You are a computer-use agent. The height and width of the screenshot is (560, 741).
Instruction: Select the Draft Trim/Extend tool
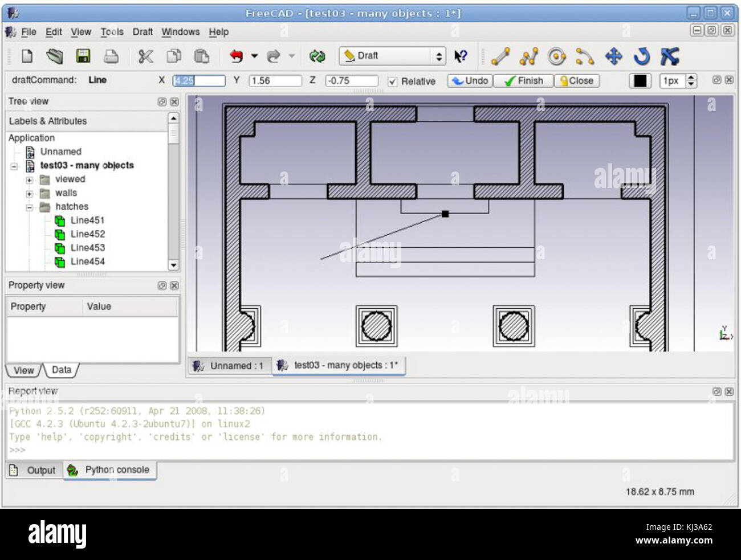(670, 56)
